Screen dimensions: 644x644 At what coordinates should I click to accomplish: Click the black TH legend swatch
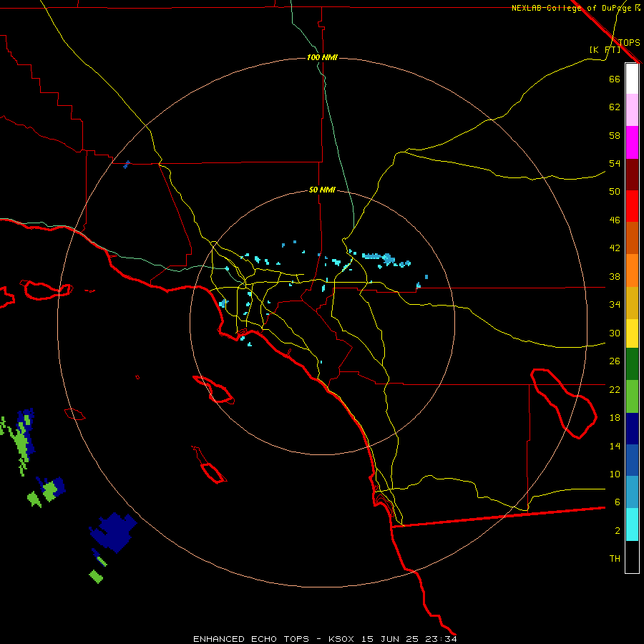(x=632, y=557)
